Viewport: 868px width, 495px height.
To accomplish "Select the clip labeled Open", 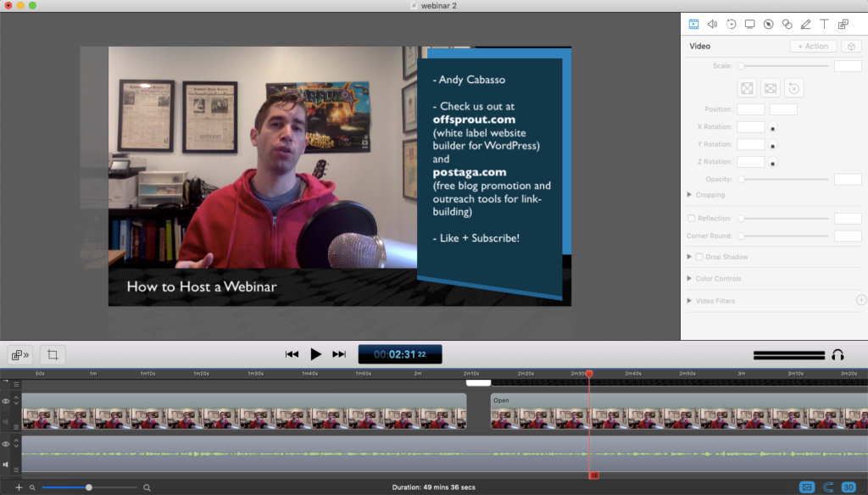I will point(679,411).
